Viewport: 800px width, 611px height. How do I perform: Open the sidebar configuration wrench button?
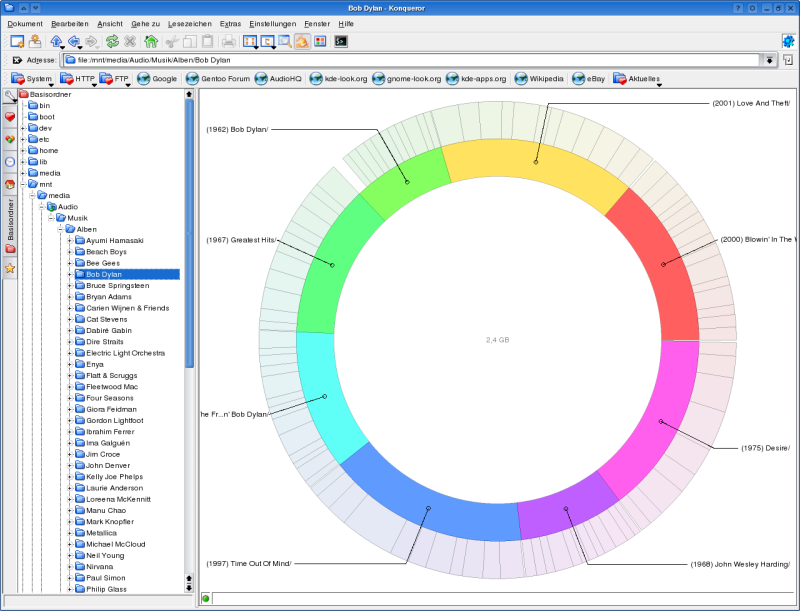[x=10, y=95]
